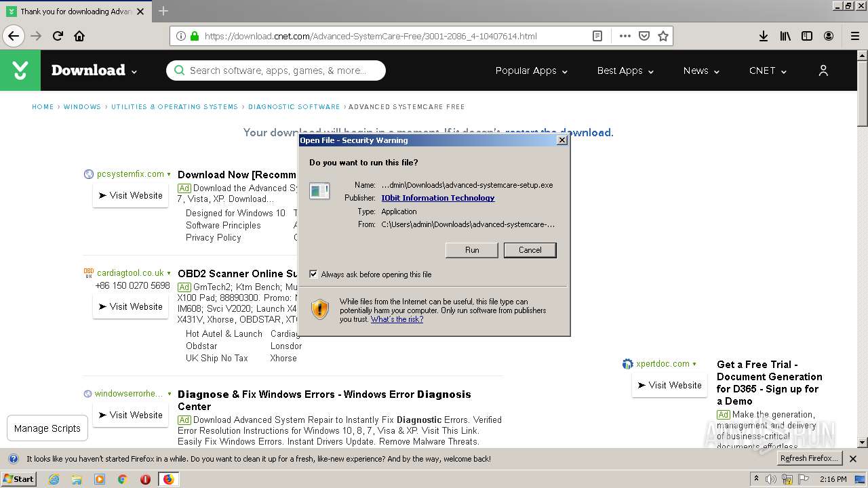Click the volume icon in system tray

[771, 479]
